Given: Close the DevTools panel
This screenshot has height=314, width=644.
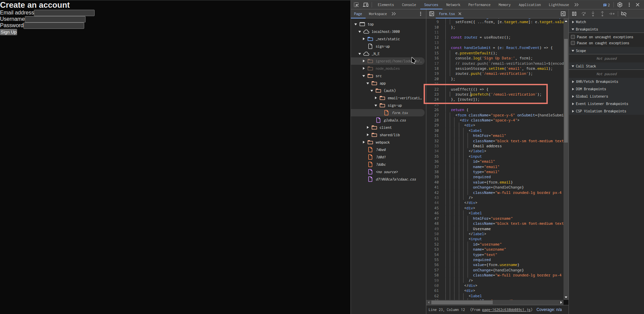Looking at the screenshot, I should [x=638, y=5].
